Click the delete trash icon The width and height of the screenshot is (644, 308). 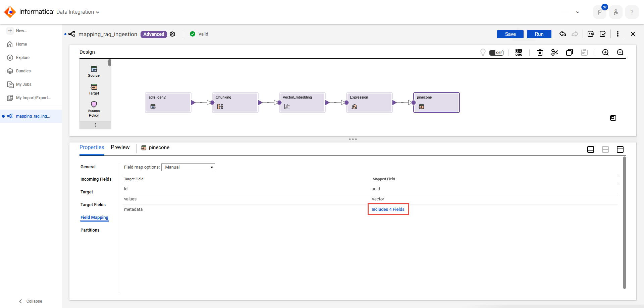(x=540, y=52)
